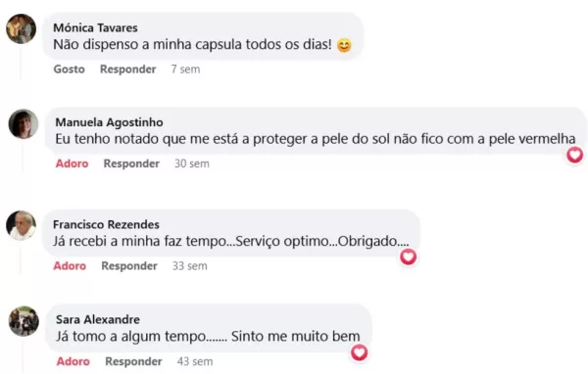Open the Francisco Rezendes name link
Screen dimensions: 588x374
[106, 224]
